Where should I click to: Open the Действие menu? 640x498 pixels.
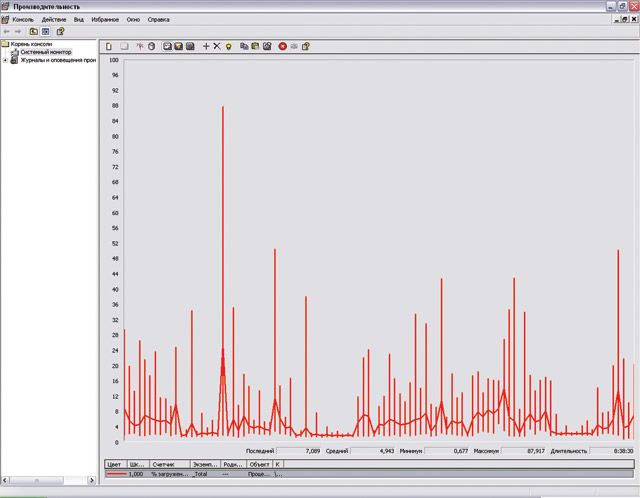pyautogui.click(x=54, y=20)
